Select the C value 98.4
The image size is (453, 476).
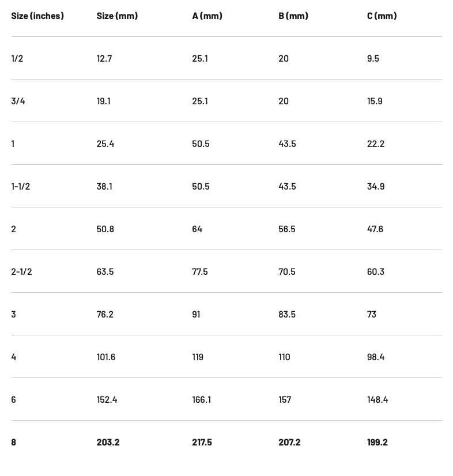click(376, 357)
